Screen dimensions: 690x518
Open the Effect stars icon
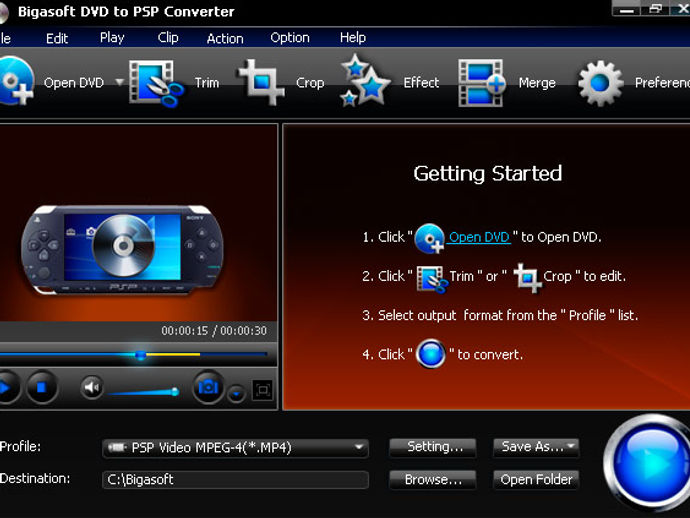[365, 81]
